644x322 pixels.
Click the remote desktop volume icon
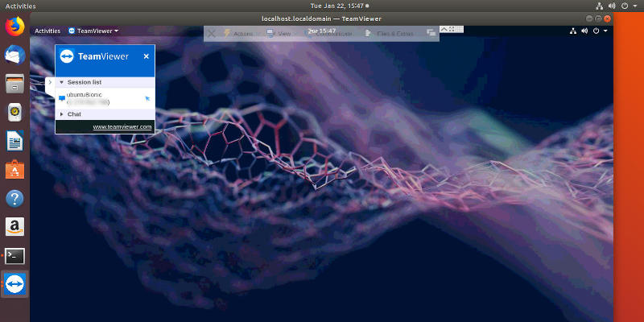click(x=584, y=31)
